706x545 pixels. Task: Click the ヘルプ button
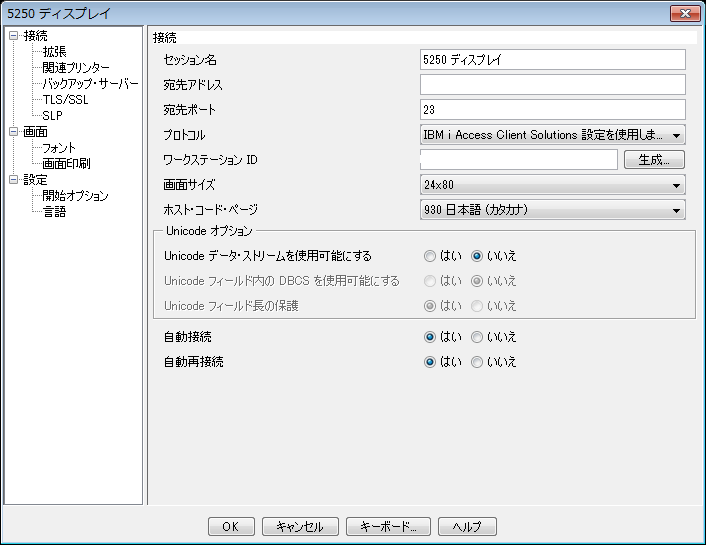click(x=467, y=526)
